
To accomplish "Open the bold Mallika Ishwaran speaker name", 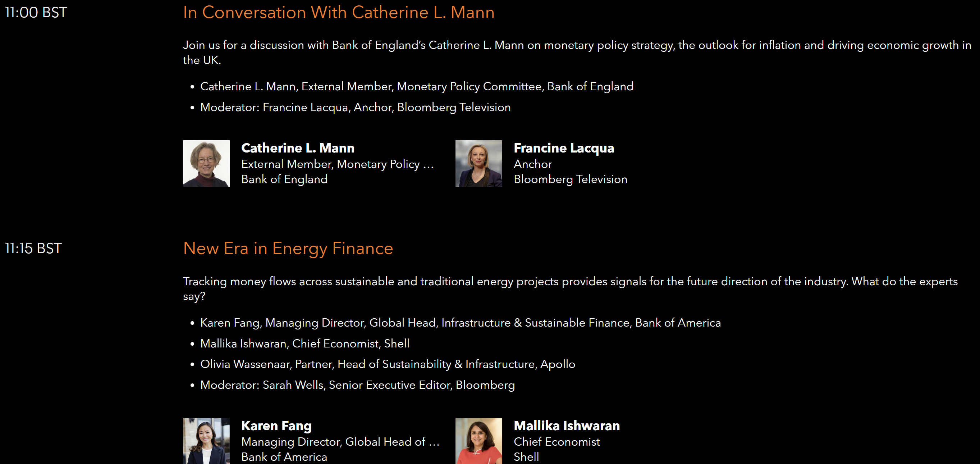I will (567, 426).
